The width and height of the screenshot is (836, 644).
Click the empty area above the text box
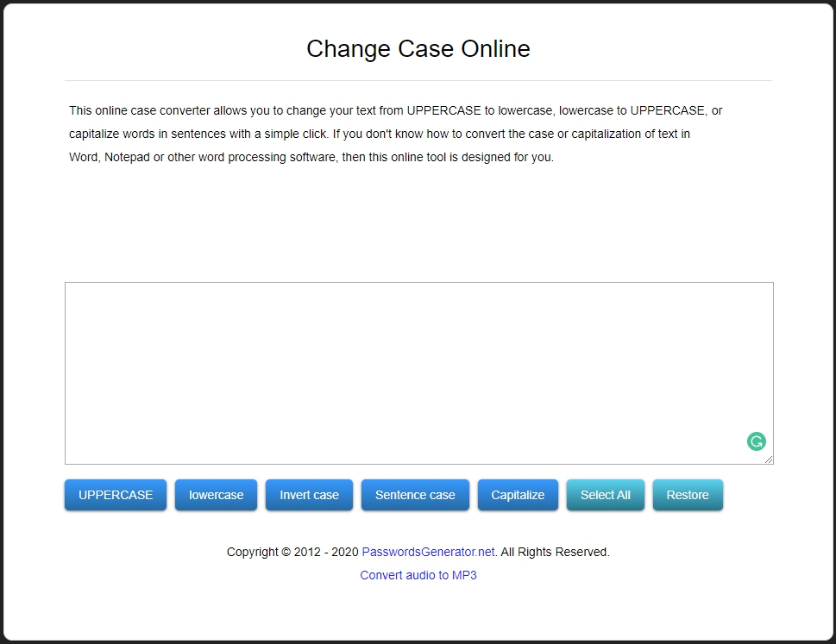tap(418, 224)
